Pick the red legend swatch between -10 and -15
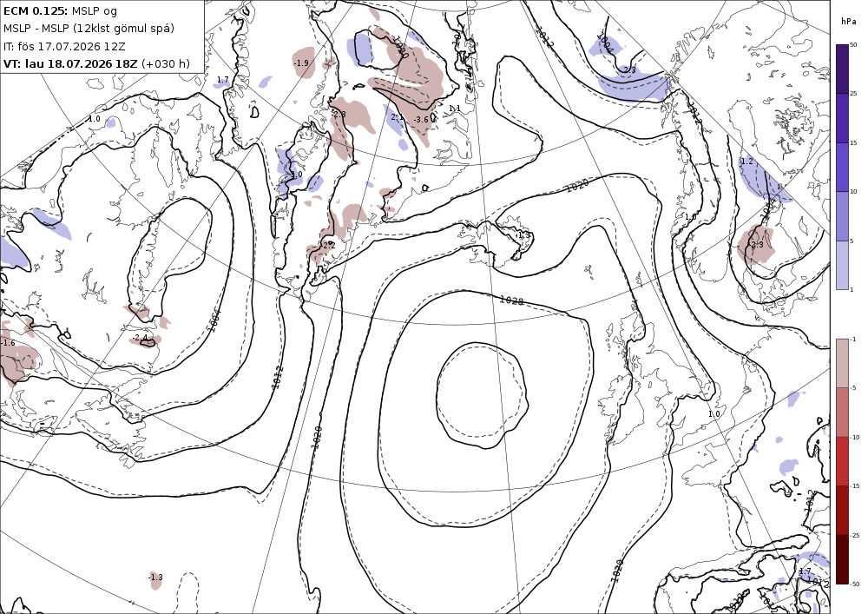Screen dimensions: 868x614 842,461
